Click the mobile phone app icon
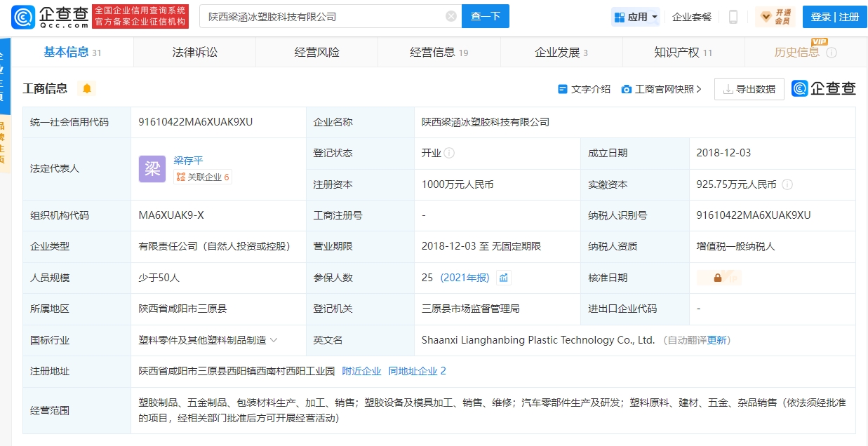The height and width of the screenshot is (446, 868). pos(733,17)
